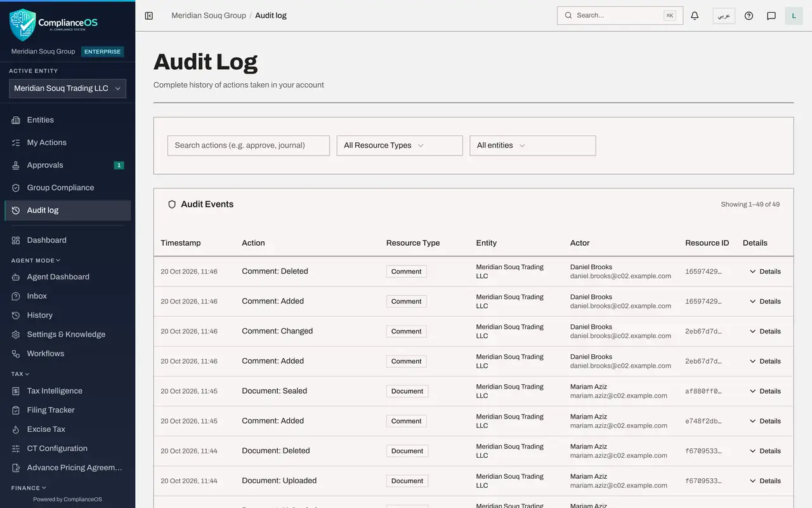The height and width of the screenshot is (508, 812).
Task: Open the help question mark icon
Action: point(749,16)
